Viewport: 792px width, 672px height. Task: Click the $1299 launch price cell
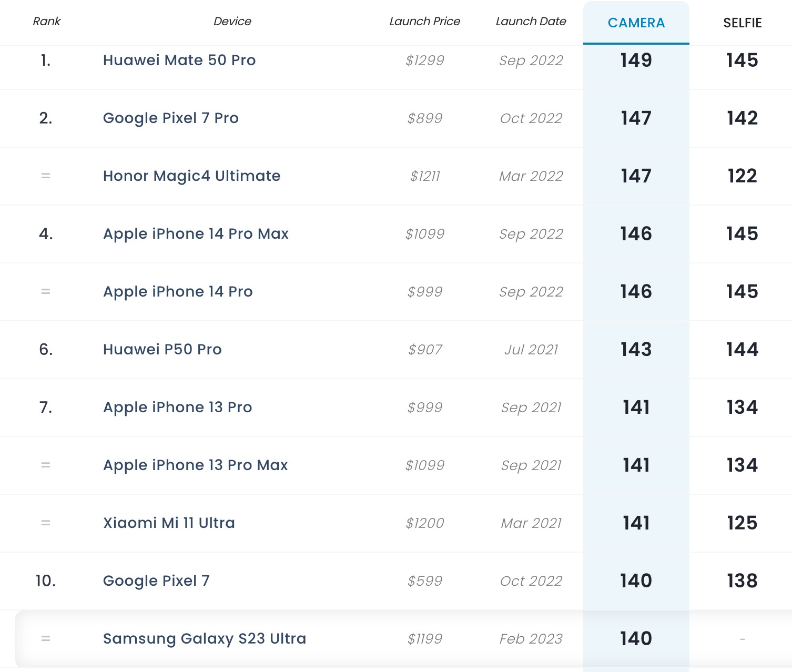pos(424,60)
